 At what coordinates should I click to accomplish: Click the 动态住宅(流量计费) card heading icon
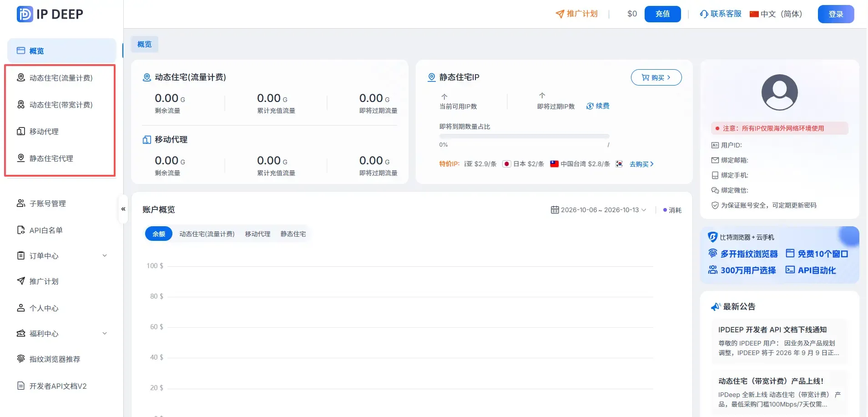click(147, 77)
